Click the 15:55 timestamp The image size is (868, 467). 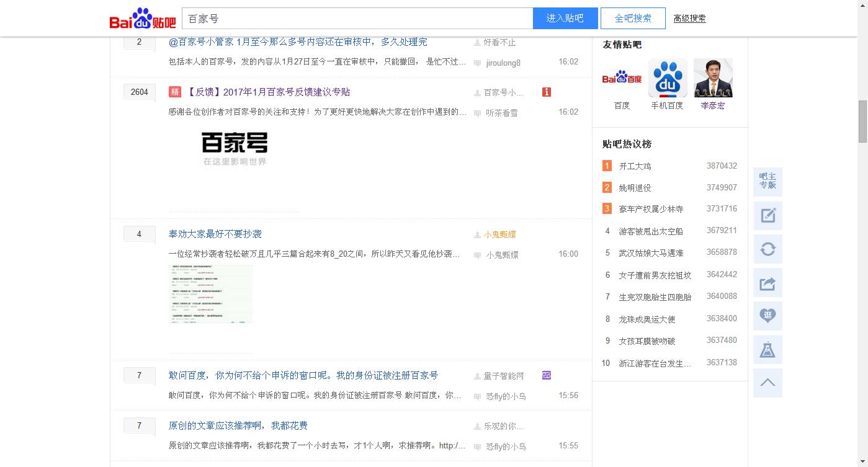568,445
